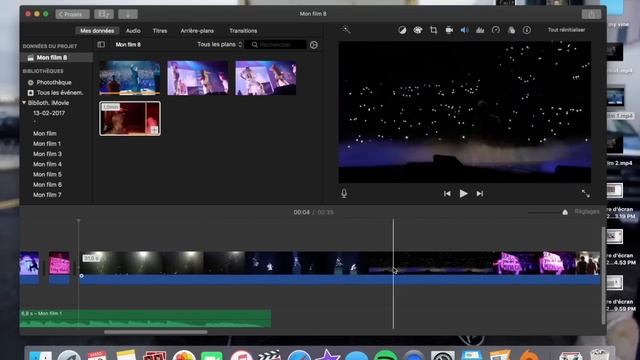The width and height of the screenshot is (640, 360).
Task: Click Tout réinitialiser button
Action: tap(566, 30)
